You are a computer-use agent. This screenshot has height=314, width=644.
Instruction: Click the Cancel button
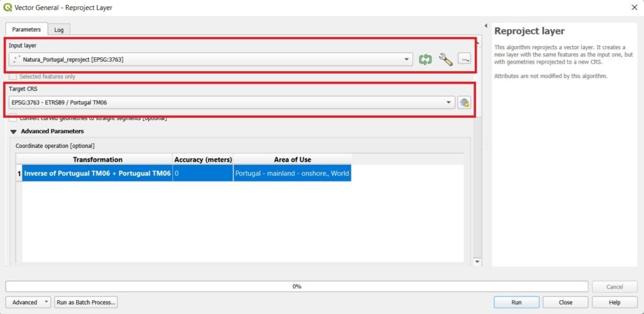pyautogui.click(x=614, y=287)
